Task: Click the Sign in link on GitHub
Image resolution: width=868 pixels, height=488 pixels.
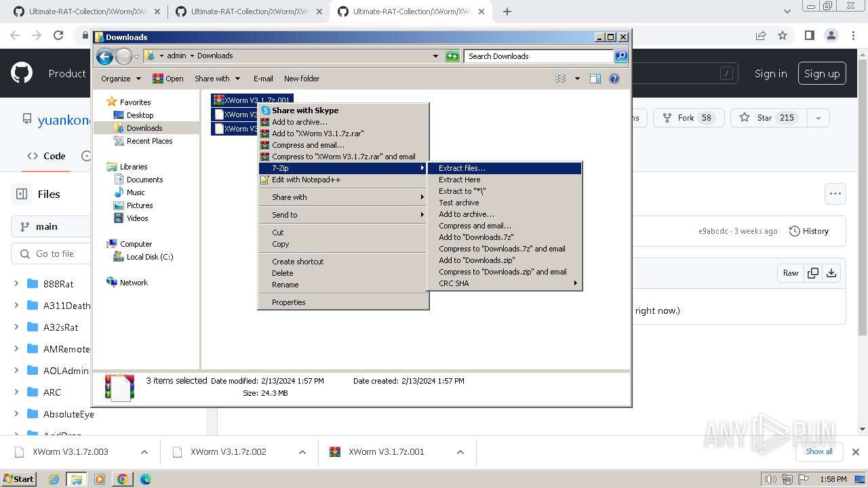Action: point(771,74)
